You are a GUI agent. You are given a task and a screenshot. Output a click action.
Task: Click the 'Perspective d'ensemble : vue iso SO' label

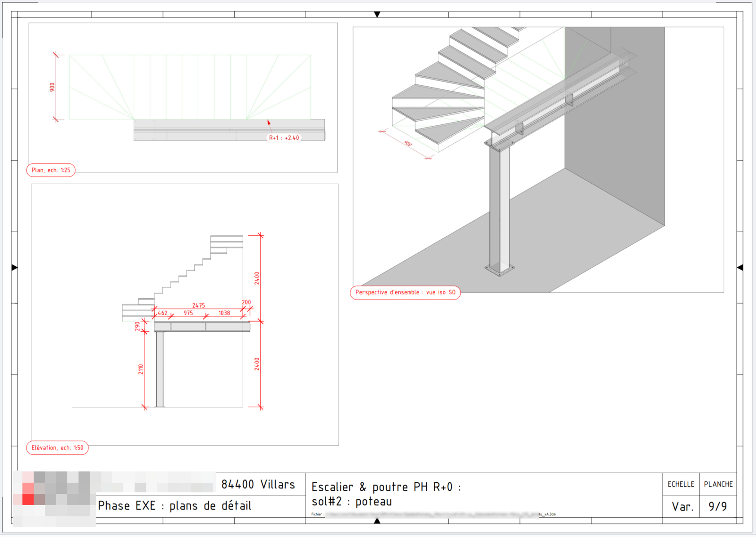pyautogui.click(x=405, y=292)
